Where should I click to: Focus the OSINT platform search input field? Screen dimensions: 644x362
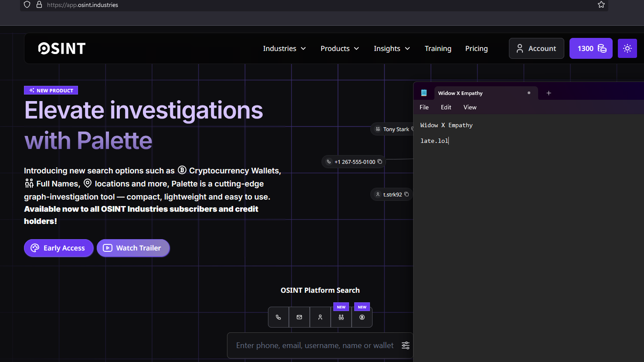pos(315,345)
